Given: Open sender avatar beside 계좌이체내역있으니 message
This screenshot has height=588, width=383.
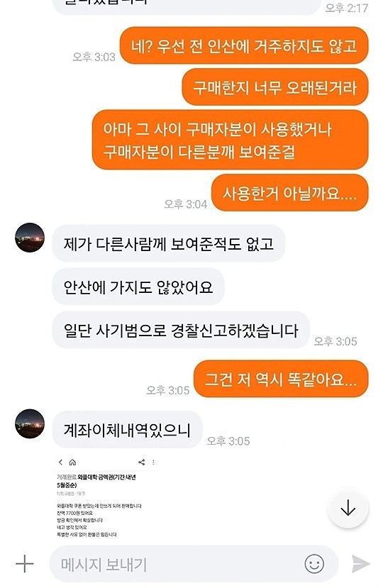Looking at the screenshot, I should click(30, 423).
